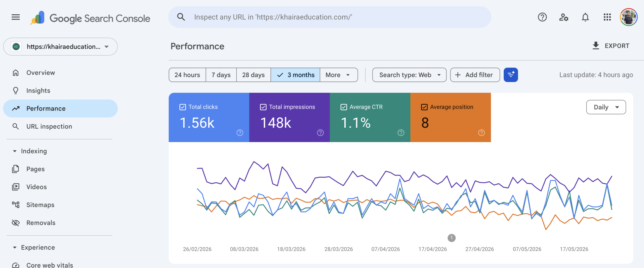
Task: Click the blue AI filter button
Action: [x=511, y=75]
